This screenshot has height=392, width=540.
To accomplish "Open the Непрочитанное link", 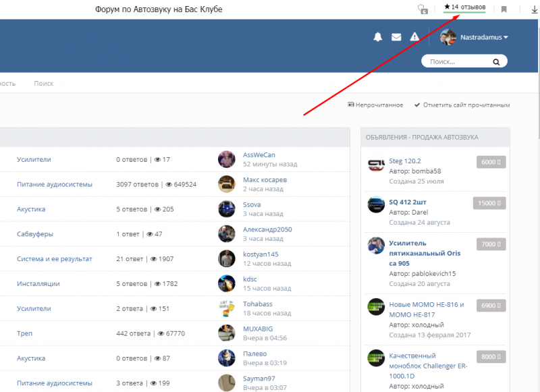I will pyautogui.click(x=375, y=105).
